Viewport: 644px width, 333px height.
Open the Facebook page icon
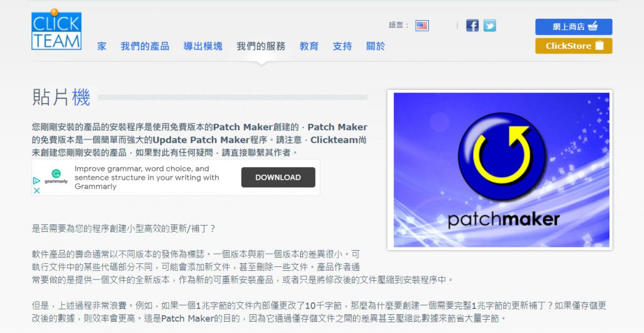pos(472,26)
